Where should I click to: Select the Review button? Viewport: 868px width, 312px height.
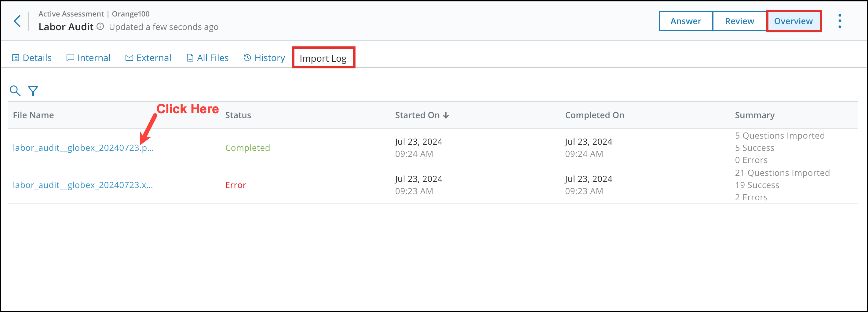coord(739,21)
